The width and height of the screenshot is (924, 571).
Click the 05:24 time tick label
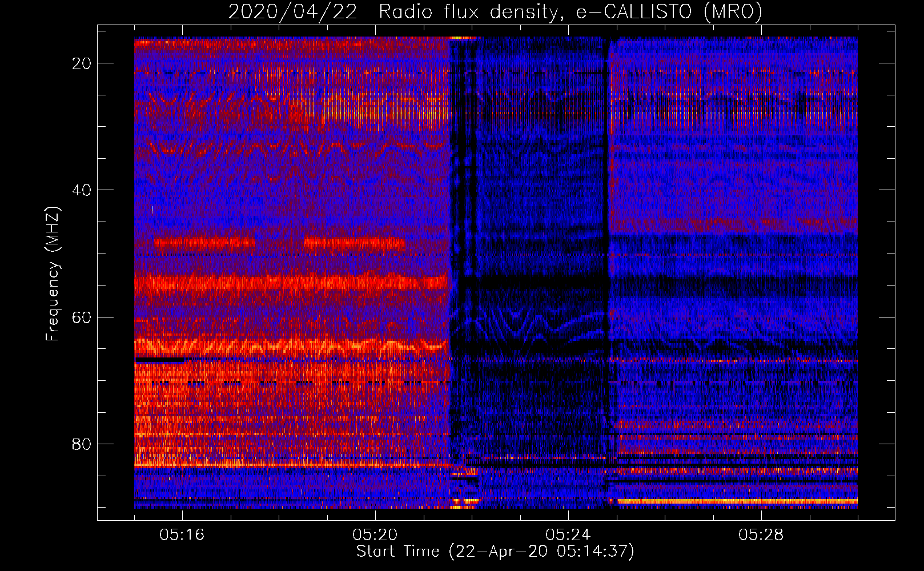568,534
